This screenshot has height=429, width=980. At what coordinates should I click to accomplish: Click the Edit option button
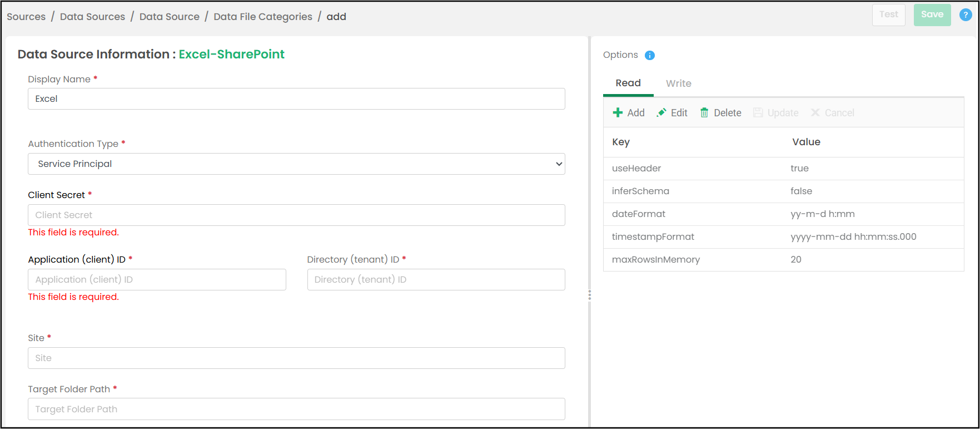point(672,113)
